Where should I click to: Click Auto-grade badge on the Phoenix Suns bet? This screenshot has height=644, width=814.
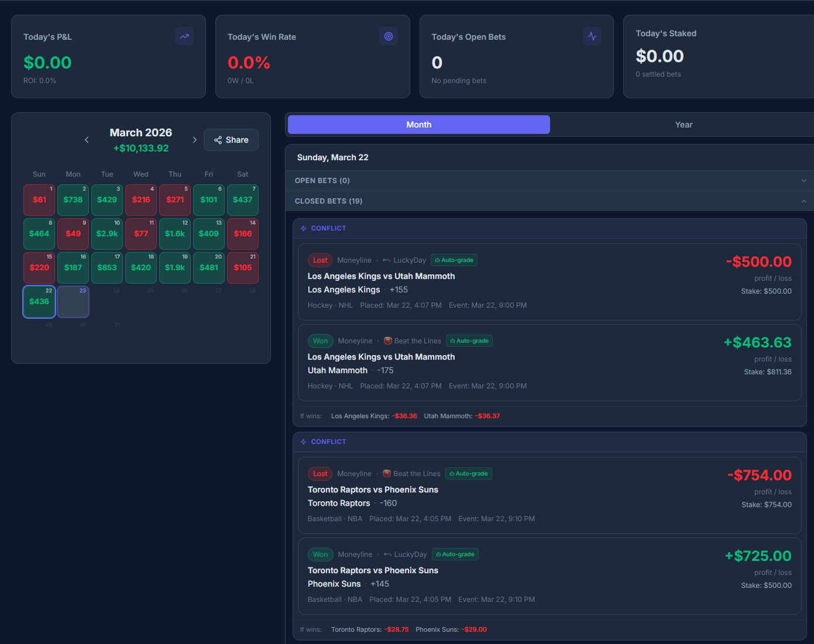pyautogui.click(x=455, y=555)
